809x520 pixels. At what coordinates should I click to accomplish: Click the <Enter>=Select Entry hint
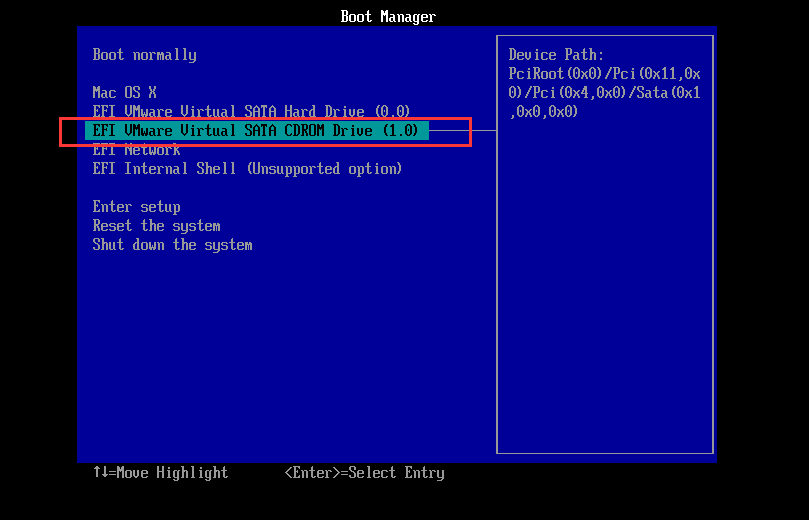[x=364, y=473]
